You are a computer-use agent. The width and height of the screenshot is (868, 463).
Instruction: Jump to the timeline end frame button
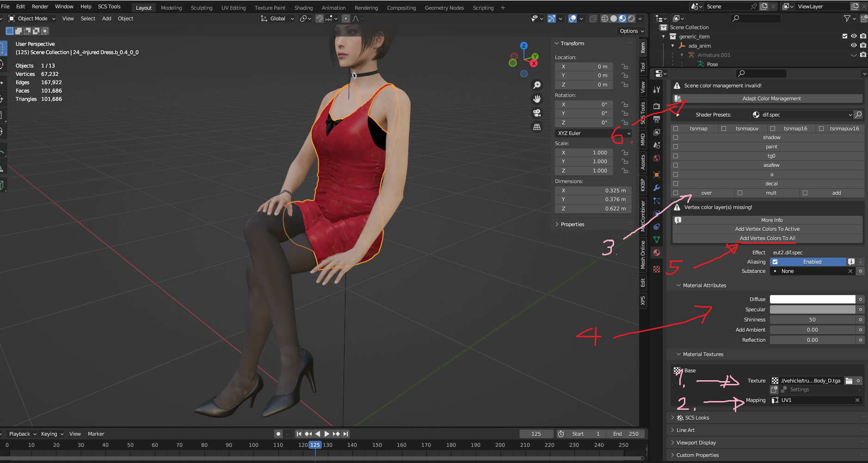pyautogui.click(x=346, y=434)
